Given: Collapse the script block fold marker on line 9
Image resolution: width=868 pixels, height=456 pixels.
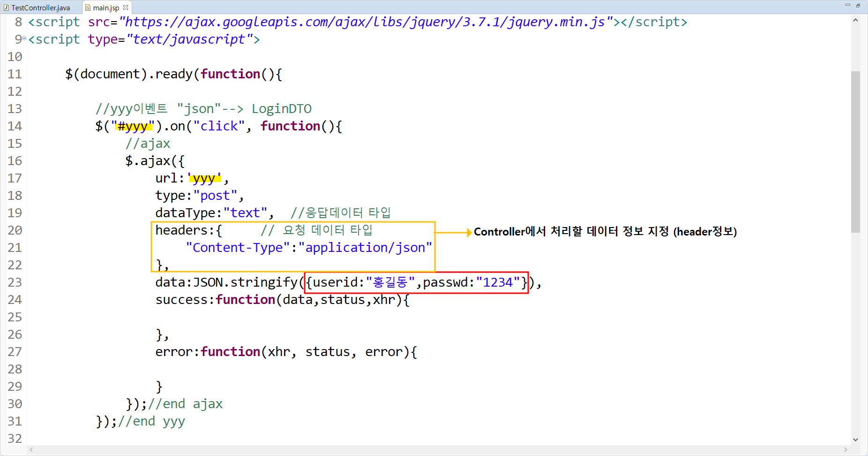Looking at the screenshot, I should [x=24, y=38].
